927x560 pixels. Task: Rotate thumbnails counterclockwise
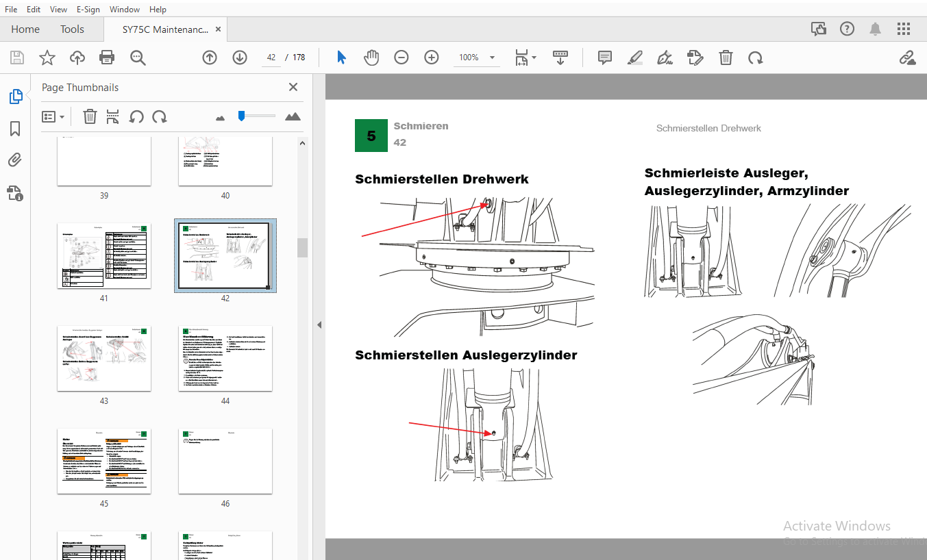click(136, 116)
